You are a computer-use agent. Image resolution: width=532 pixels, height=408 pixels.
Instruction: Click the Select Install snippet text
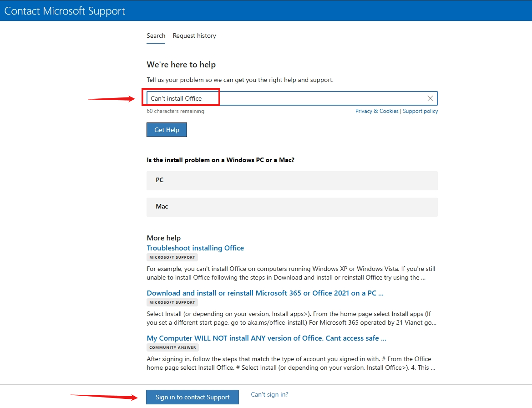coord(291,318)
